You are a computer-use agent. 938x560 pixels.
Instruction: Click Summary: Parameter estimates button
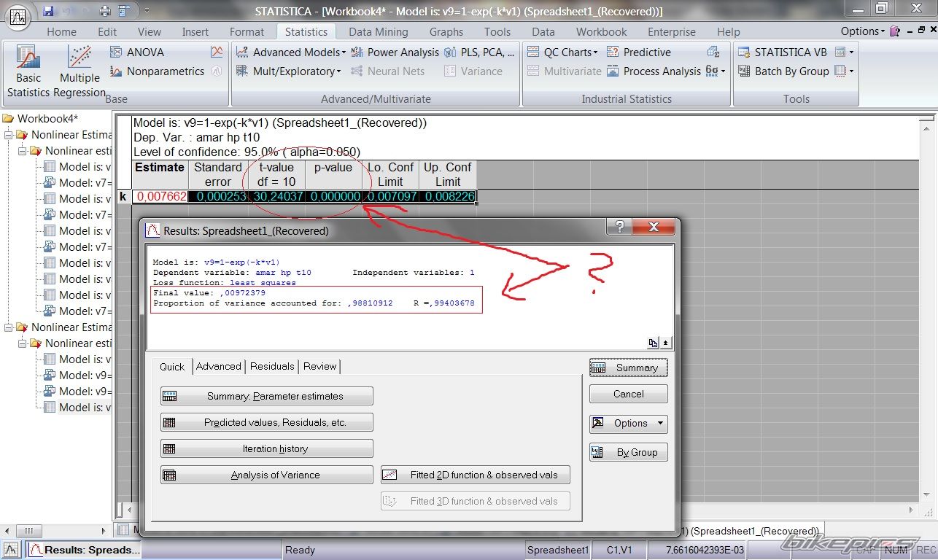[x=267, y=396]
